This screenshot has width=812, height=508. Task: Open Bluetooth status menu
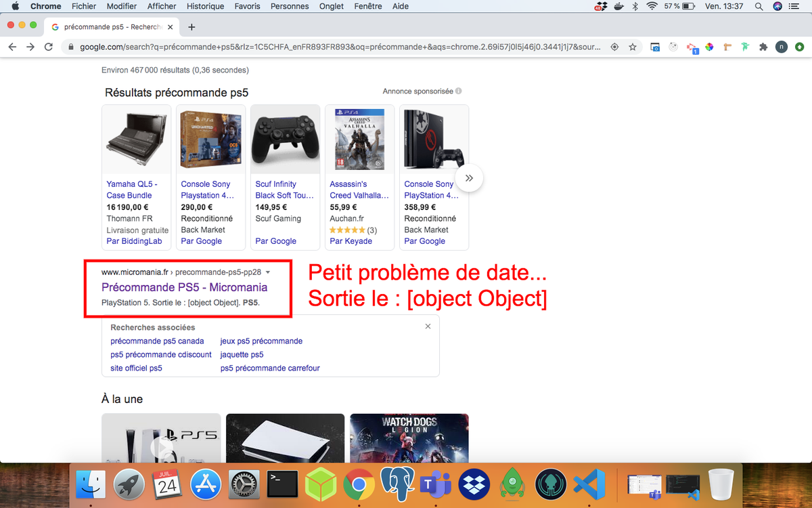coord(635,6)
